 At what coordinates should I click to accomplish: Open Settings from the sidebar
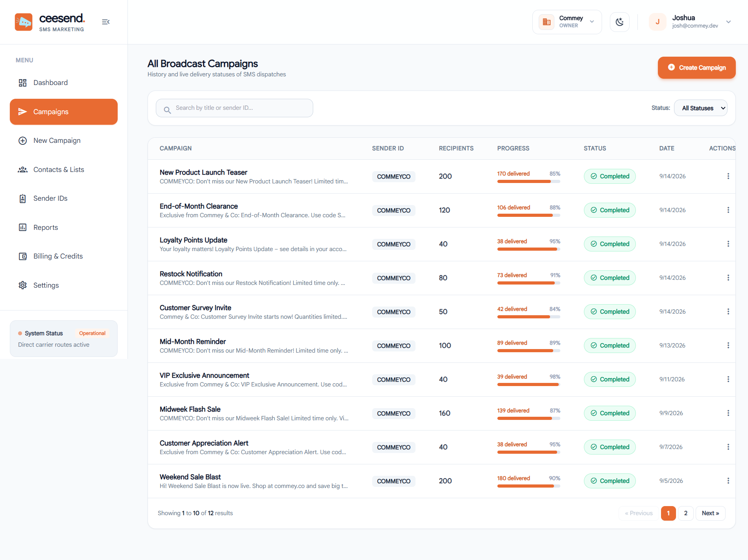point(64,285)
